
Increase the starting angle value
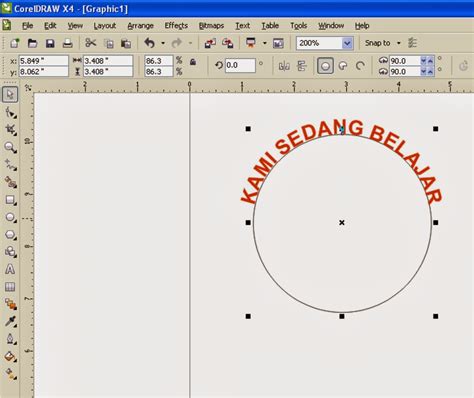coord(430,61)
